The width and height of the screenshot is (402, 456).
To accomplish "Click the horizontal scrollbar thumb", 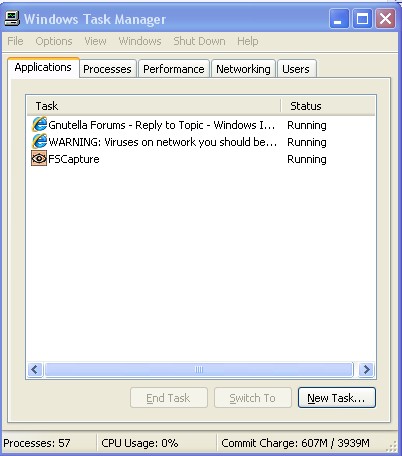I will click(x=199, y=369).
